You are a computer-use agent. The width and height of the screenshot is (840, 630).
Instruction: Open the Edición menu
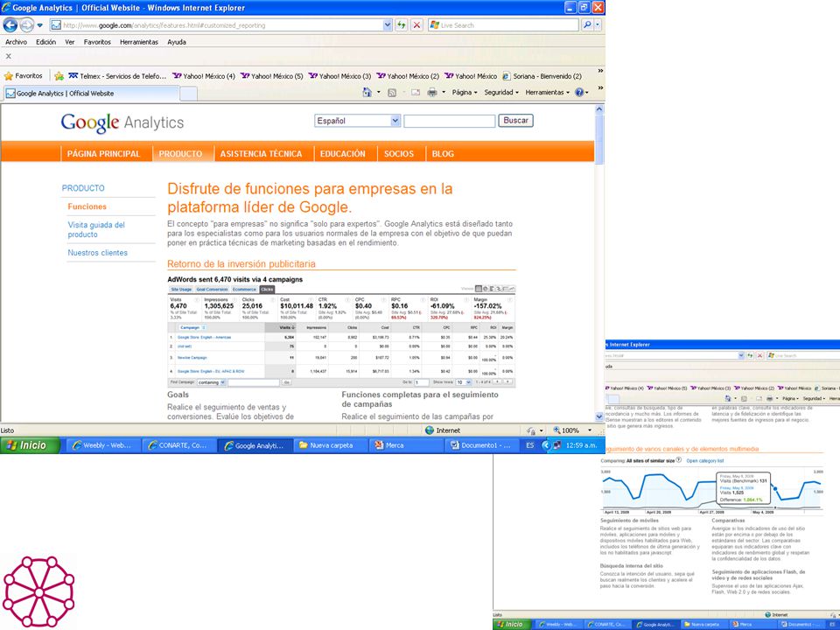click(x=46, y=42)
